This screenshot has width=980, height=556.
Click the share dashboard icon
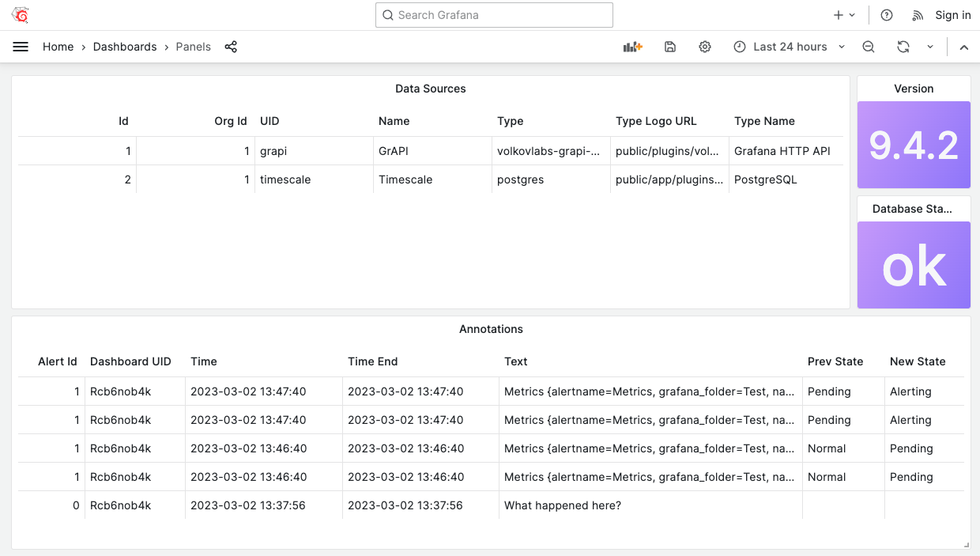231,47
